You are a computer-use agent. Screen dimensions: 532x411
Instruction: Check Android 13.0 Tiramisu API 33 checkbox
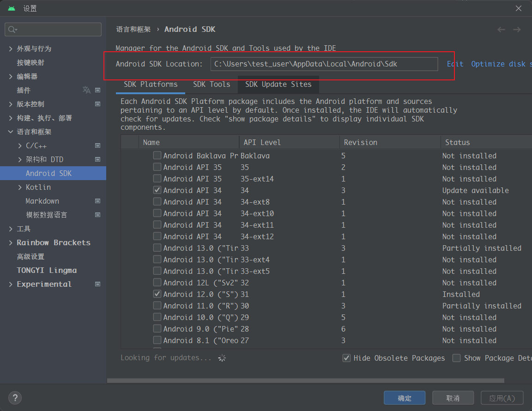click(157, 248)
